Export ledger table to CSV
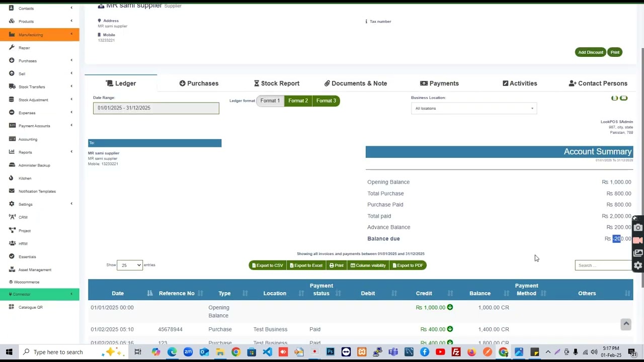The width and height of the screenshot is (644, 362). 268,265
